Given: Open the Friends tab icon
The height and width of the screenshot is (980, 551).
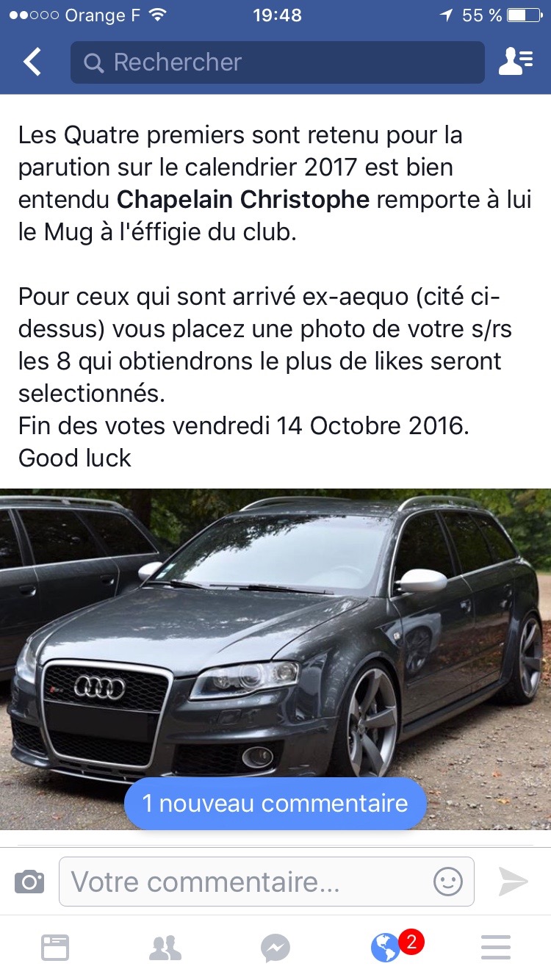Looking at the screenshot, I should [165, 948].
